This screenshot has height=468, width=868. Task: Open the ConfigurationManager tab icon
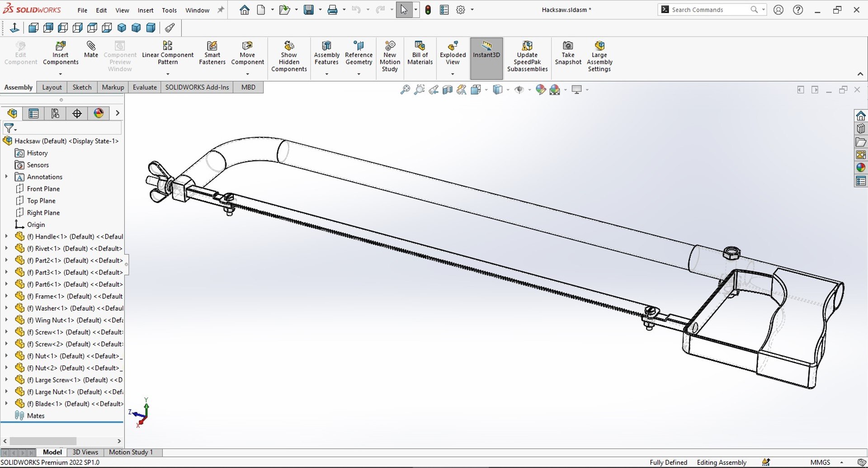[55, 113]
